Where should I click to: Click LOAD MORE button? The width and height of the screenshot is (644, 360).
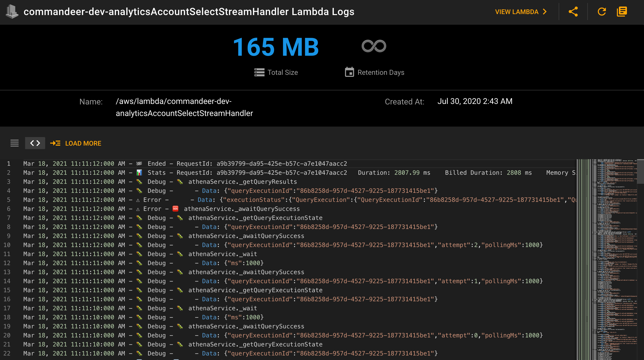tap(83, 143)
